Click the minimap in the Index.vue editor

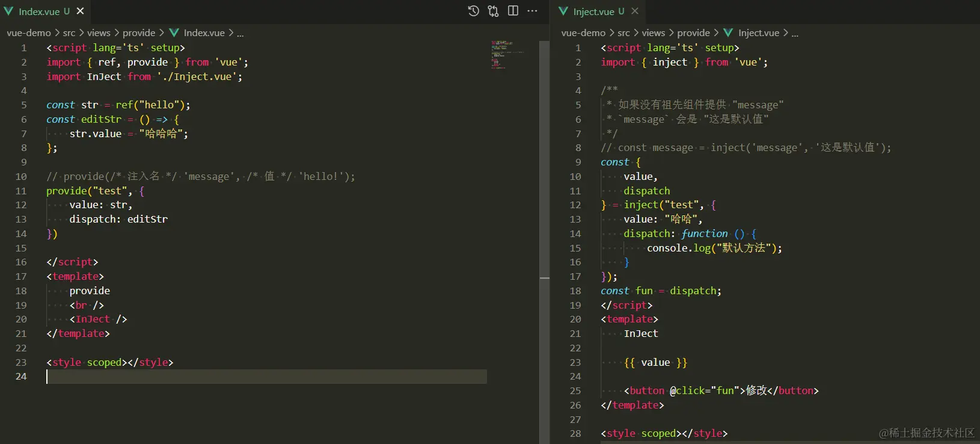(x=507, y=55)
